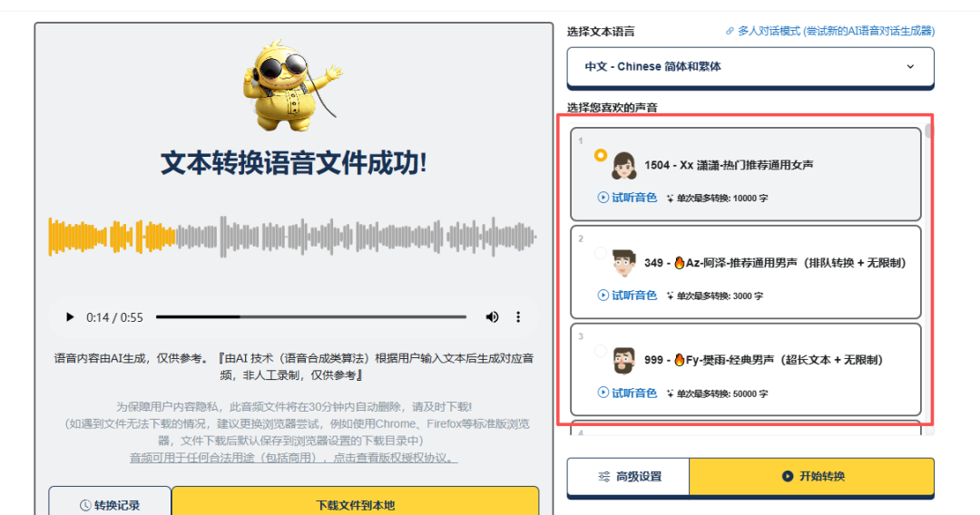Mute the audio player volume
The height and width of the screenshot is (515, 980).
point(493,317)
